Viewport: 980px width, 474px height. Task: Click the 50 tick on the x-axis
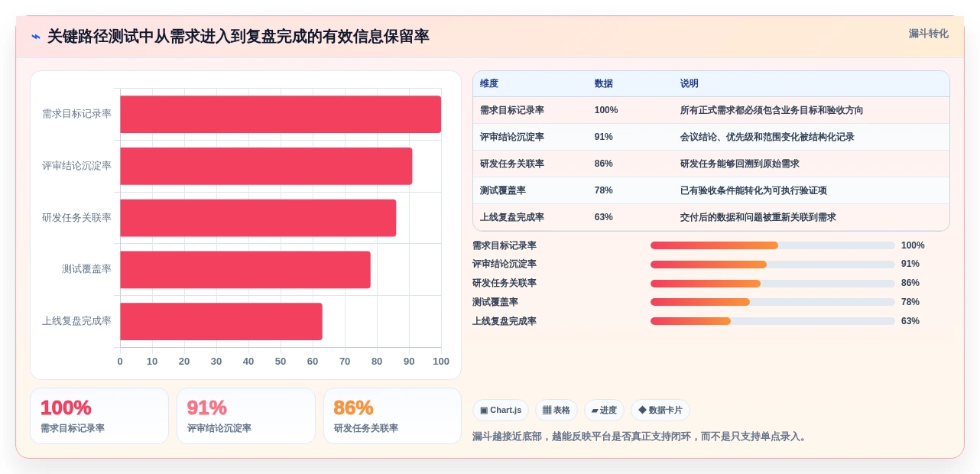281,362
